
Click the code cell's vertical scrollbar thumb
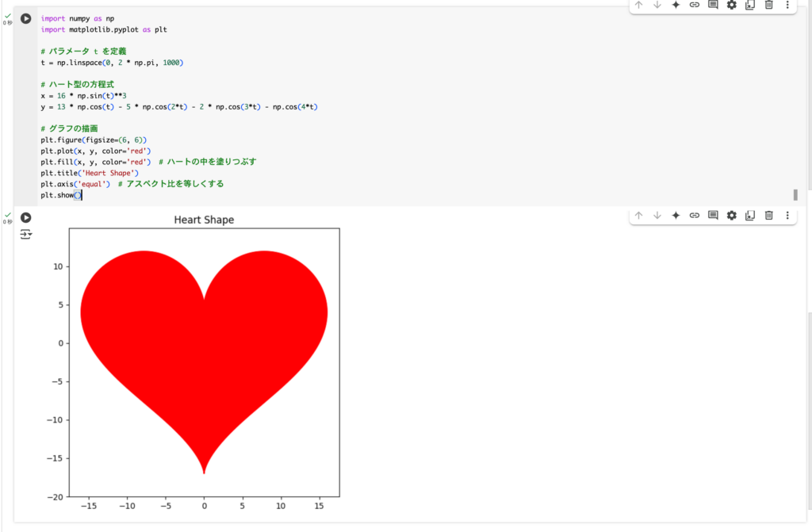point(795,194)
